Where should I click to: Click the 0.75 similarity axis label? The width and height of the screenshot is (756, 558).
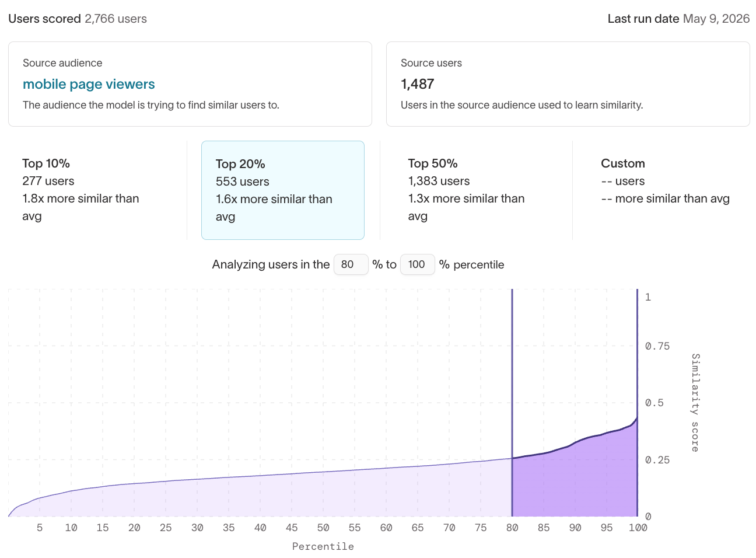point(657,346)
